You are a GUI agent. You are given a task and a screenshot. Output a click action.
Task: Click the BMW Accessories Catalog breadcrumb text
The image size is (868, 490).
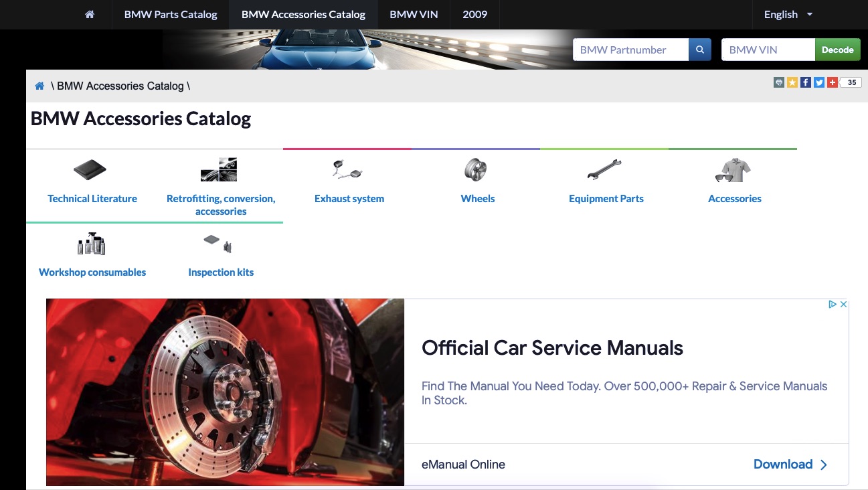(120, 86)
